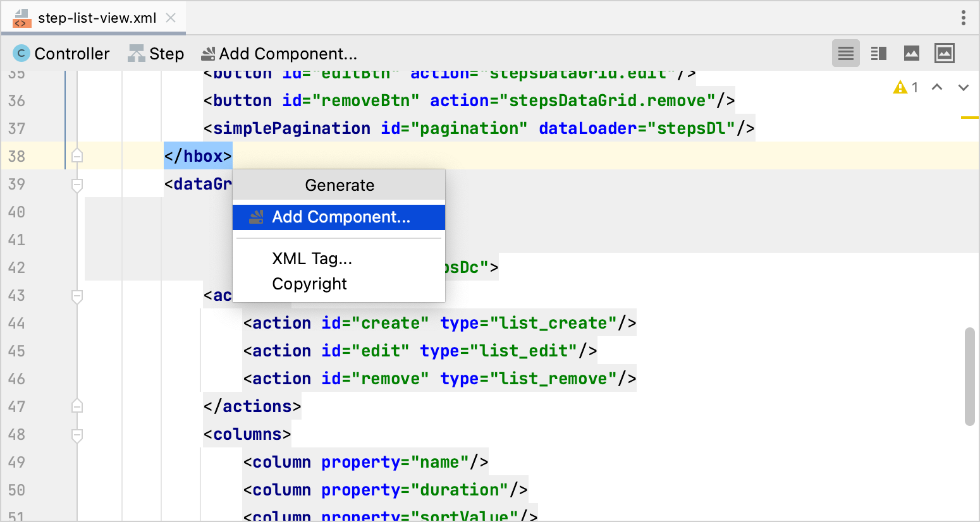Click the closing actions tag
The image size is (980, 522).
252,406
